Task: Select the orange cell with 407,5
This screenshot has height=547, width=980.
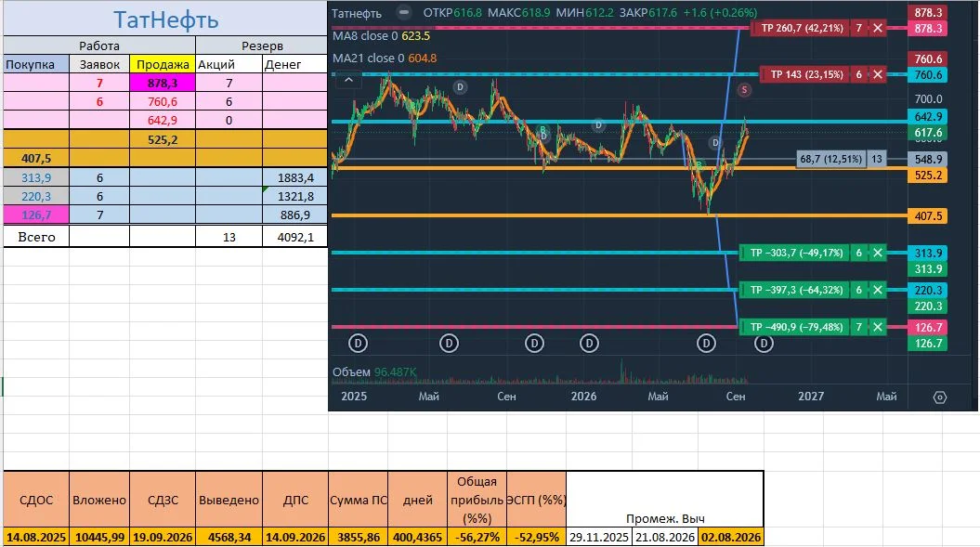Action: coord(36,158)
